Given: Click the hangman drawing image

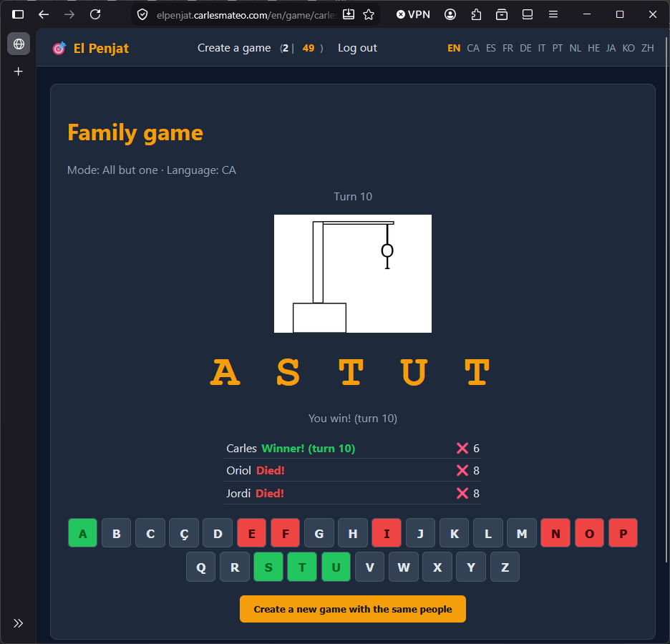Looking at the screenshot, I should [x=352, y=273].
